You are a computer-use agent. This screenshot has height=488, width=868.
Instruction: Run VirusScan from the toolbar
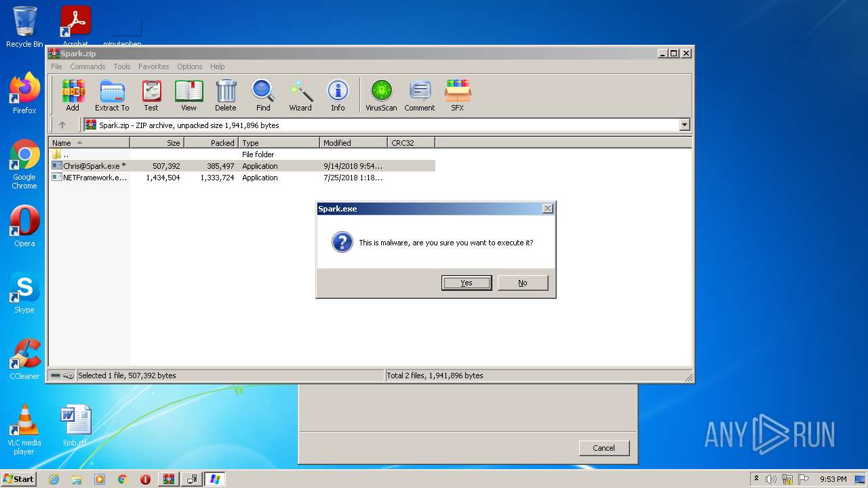(x=381, y=95)
